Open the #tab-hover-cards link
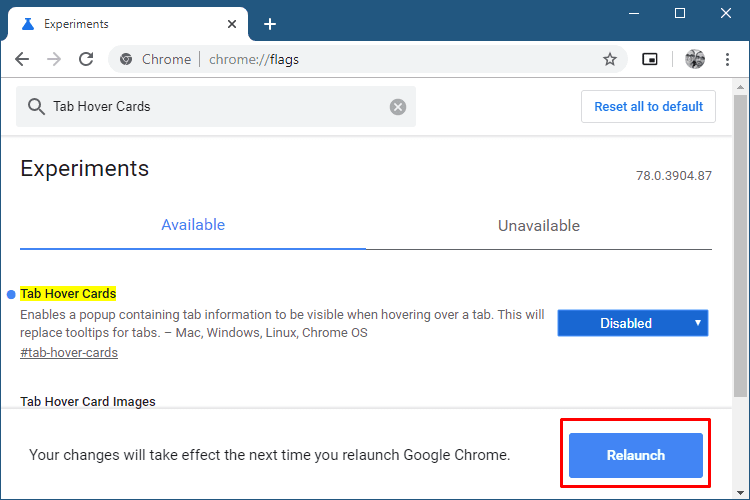This screenshot has width=750, height=500. tap(69, 353)
